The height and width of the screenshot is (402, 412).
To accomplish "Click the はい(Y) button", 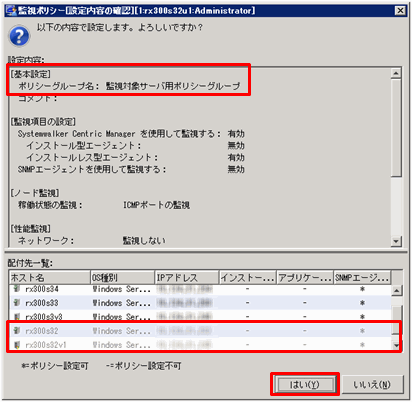I will point(305,384).
